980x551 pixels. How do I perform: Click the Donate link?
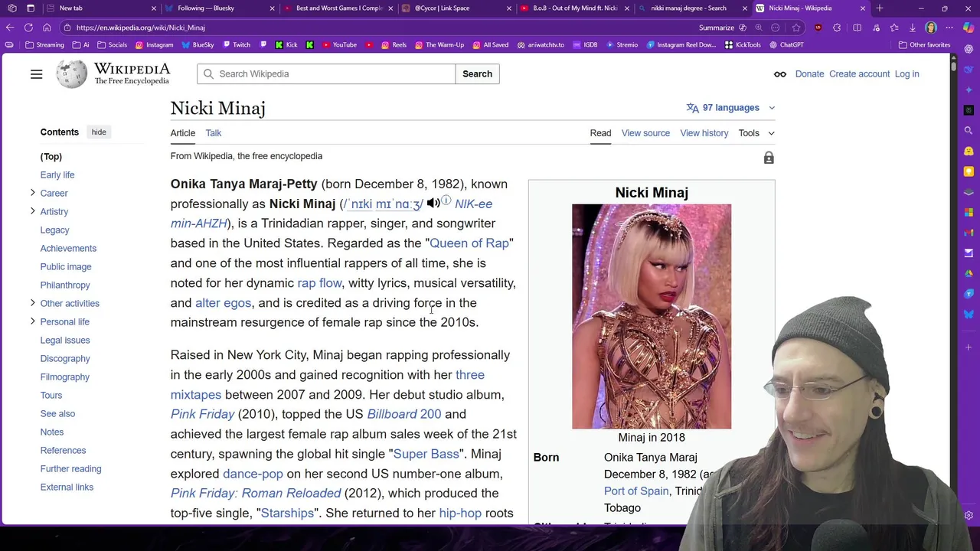(809, 74)
